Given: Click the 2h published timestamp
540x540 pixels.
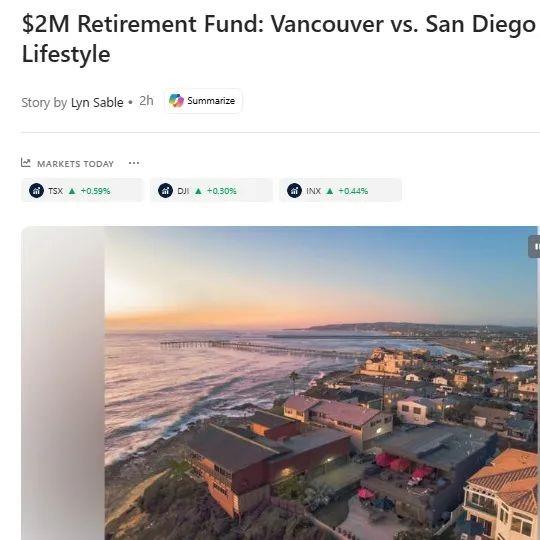Looking at the screenshot, I should [146, 101].
